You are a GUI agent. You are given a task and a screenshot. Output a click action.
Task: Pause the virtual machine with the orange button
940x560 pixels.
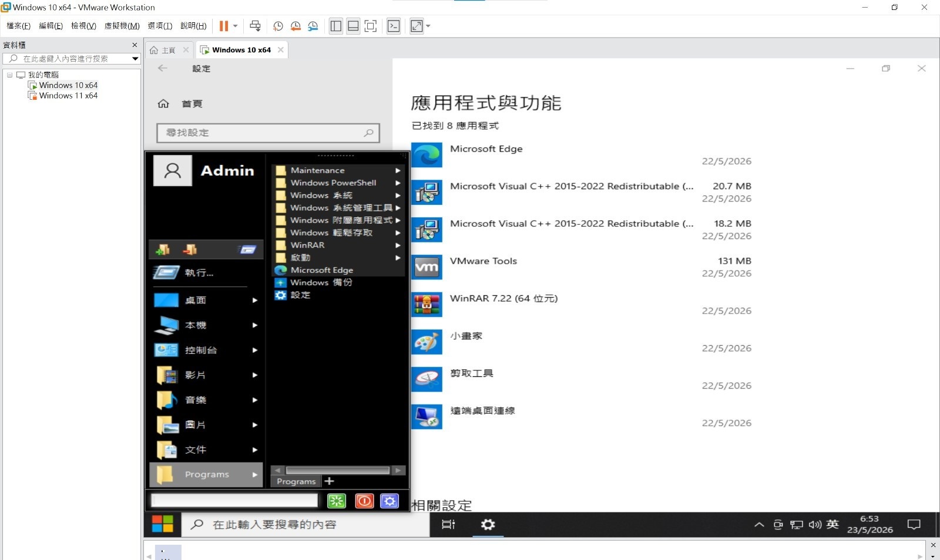point(224,26)
